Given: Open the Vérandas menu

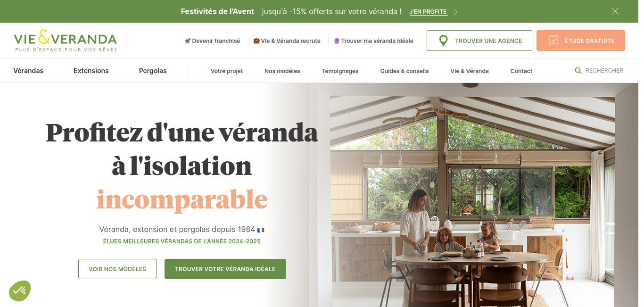Looking at the screenshot, I should pos(28,71).
